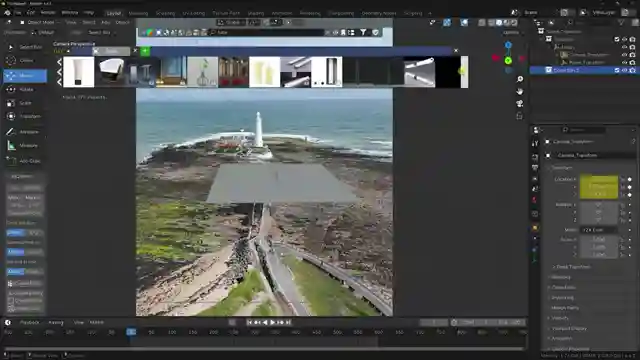Select the Transform tool
Image resolution: width=640 pixels, height=360 pixels.
(x=25, y=116)
